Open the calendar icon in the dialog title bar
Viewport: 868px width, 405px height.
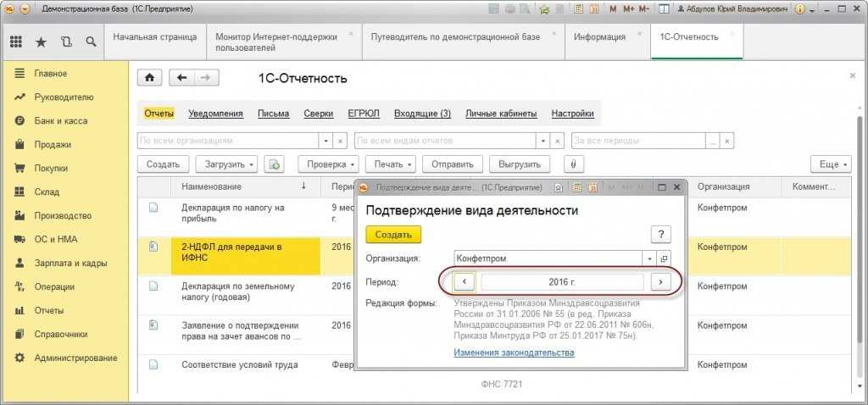pyautogui.click(x=593, y=187)
